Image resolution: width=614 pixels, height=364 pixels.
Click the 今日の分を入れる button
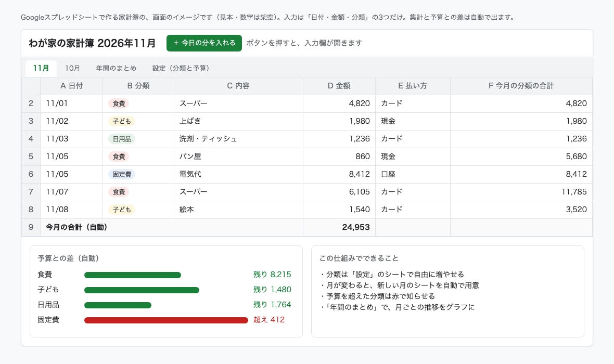point(204,43)
